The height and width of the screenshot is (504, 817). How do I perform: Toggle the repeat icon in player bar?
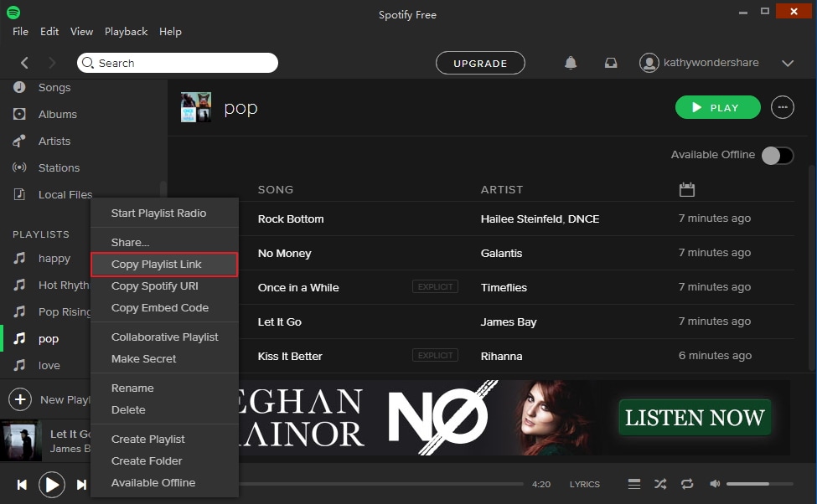[x=687, y=484]
